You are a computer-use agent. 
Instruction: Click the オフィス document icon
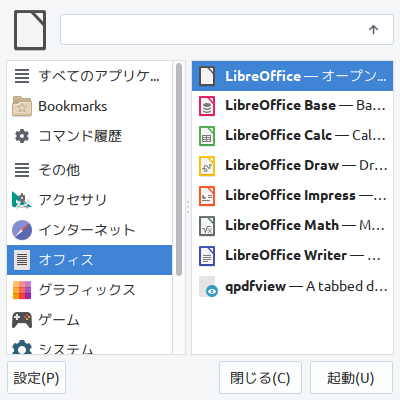click(22, 260)
